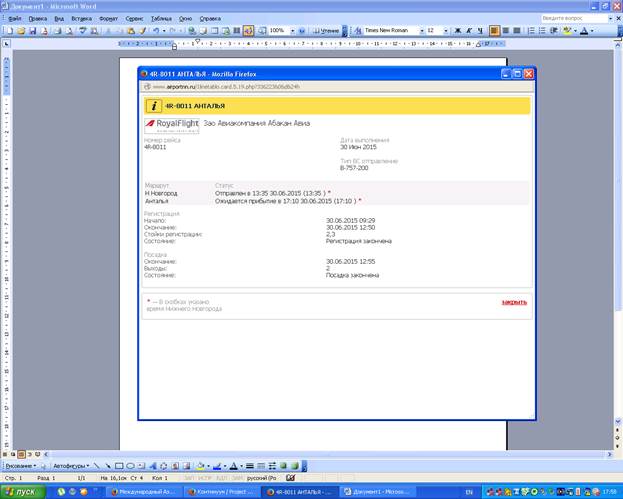Pick the fill color bucket
This screenshot has height=499, width=623.
[201, 466]
